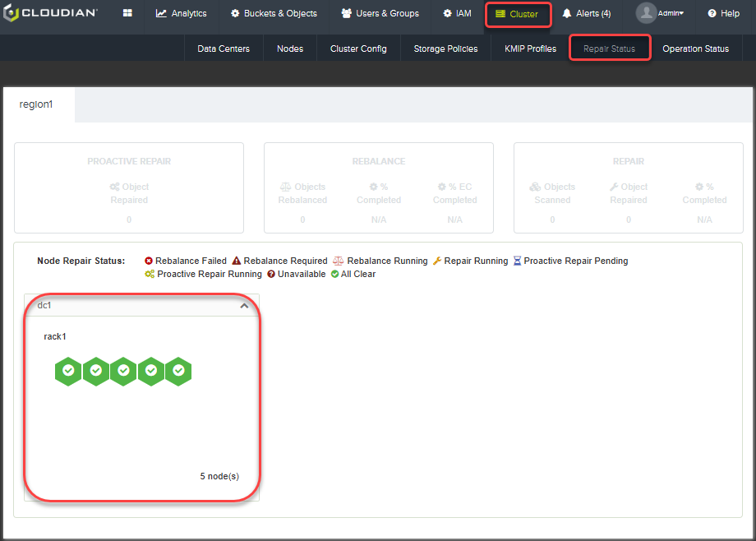Click the Help question mark icon
This screenshot has width=756, height=541.
click(712, 14)
